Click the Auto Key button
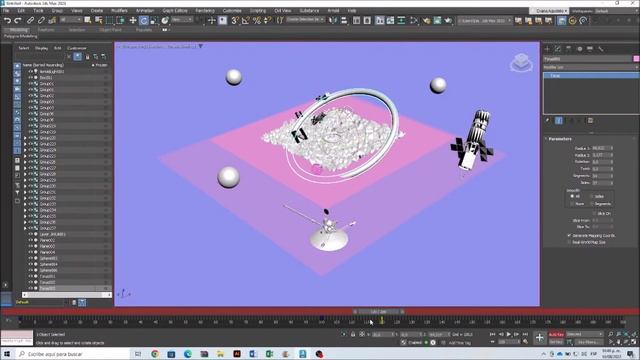This screenshot has height=360, width=640. click(556, 335)
